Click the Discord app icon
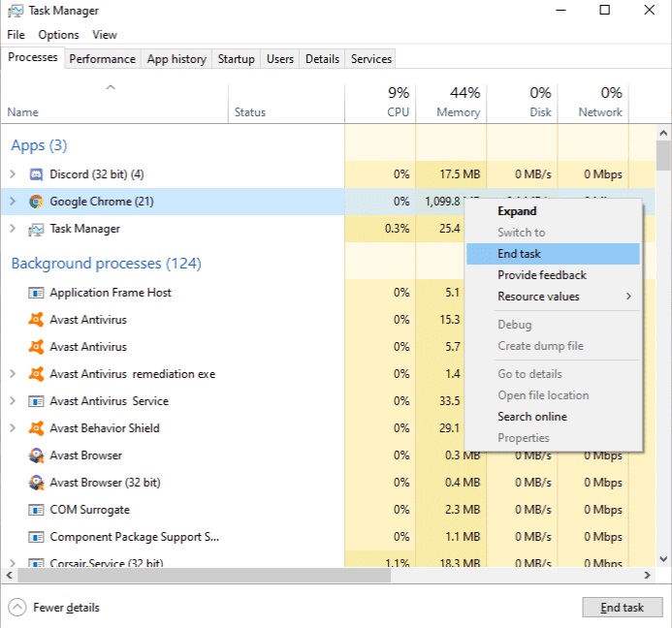 (x=36, y=174)
